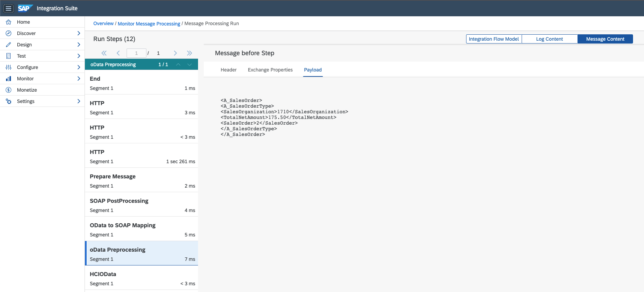644x292 pixels.
Task: Click the Home house icon
Action: tap(8, 22)
